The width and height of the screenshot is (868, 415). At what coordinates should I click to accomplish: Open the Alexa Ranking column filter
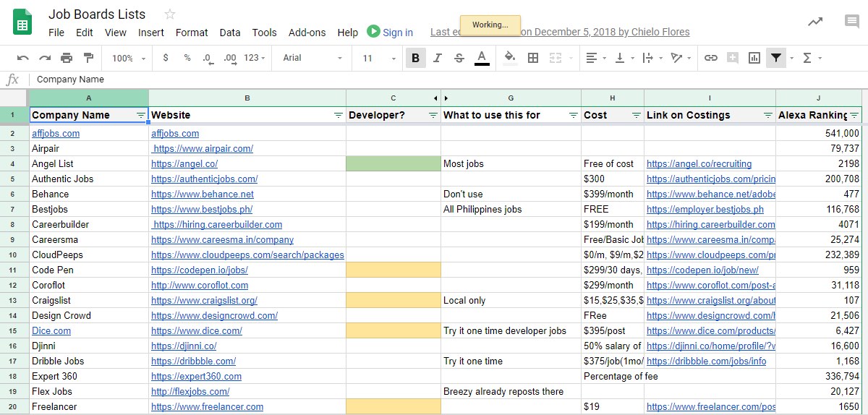(x=854, y=116)
